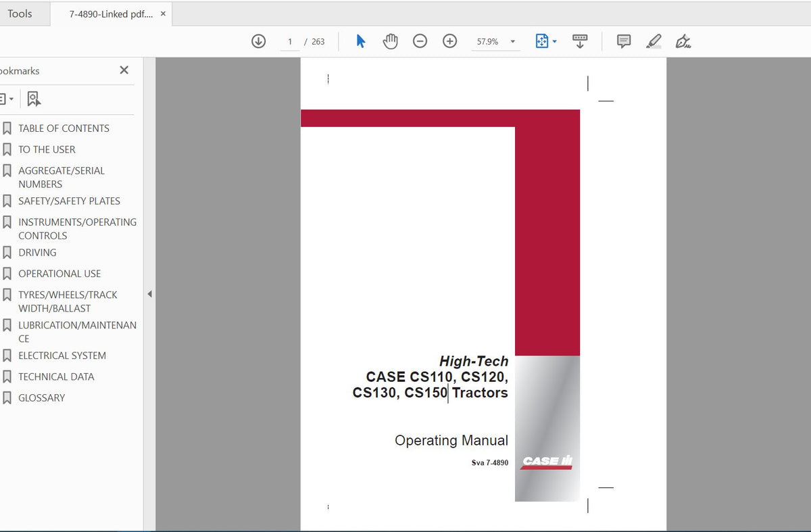Select the 7-4890-Linked pdf tab
The height and width of the screenshot is (532, 811).
pos(110,14)
